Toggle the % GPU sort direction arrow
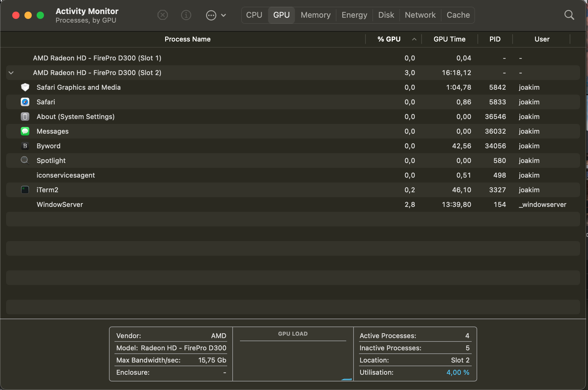Screen dimensions: 588x390 coord(414,39)
